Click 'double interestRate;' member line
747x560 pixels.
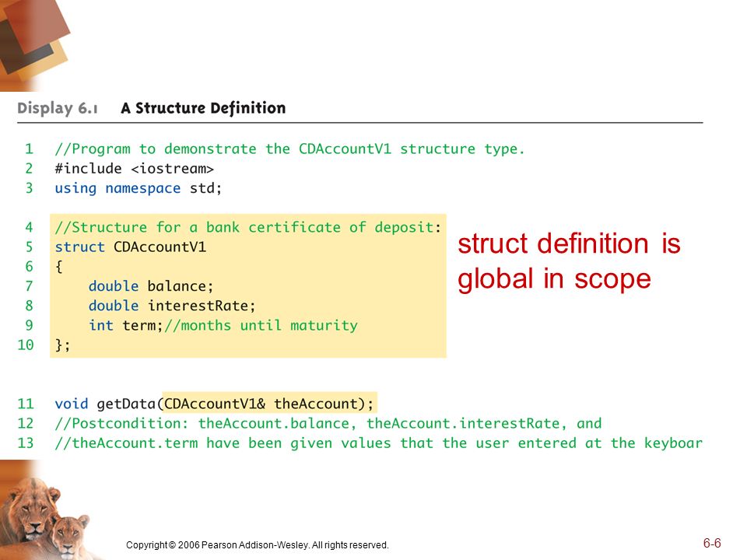click(172, 306)
